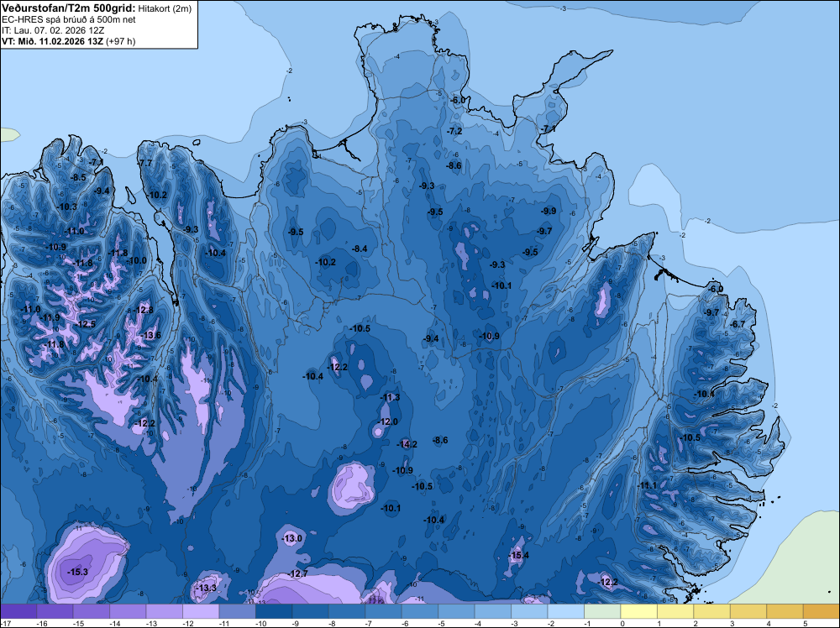Viewport: 840px width, 628px height.
Task: Click the darkest purple legend swatch above -17
Action: click(18, 611)
